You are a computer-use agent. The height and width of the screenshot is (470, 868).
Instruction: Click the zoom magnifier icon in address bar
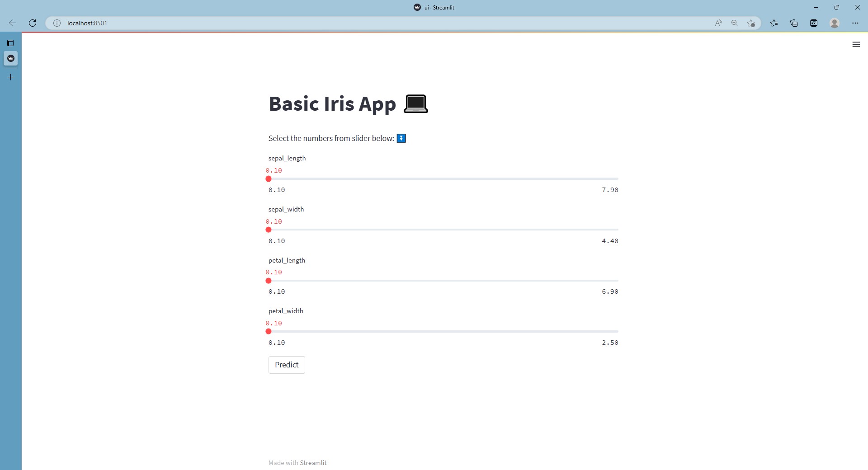point(735,23)
